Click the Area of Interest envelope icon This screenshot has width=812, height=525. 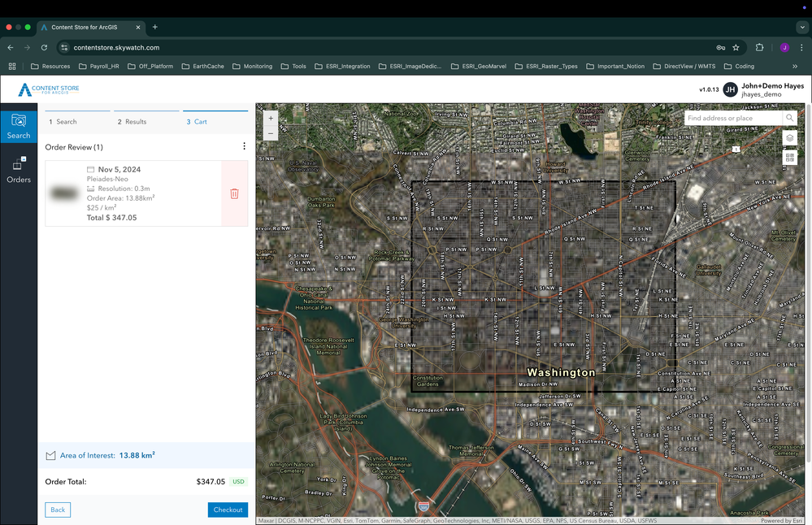click(x=52, y=455)
